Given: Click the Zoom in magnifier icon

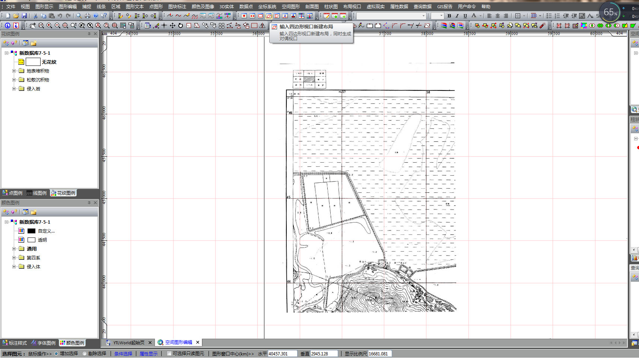Looking at the screenshot, I should (49, 26).
